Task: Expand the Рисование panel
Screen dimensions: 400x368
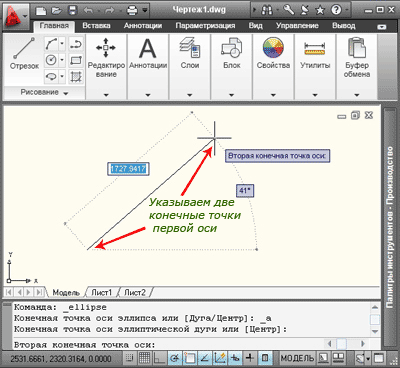Action: point(44,92)
